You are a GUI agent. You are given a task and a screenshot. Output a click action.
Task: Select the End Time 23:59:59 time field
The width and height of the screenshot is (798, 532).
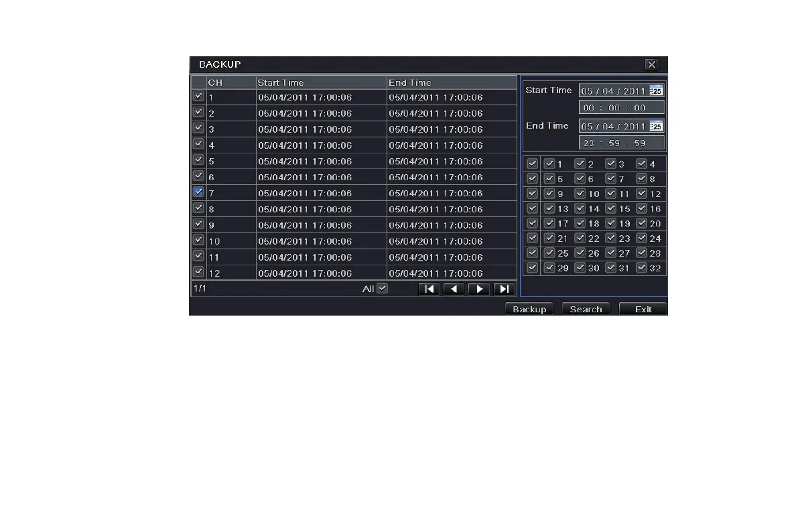[621, 143]
